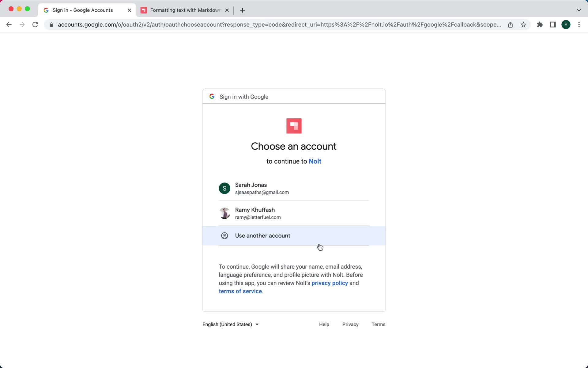Close the Formatting text with Markdown tab

227,10
